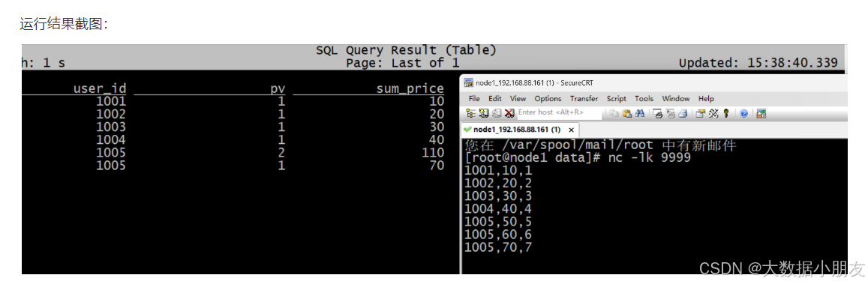Click terminal line 1002,20,2
The image size is (868, 284).
pyautogui.click(x=498, y=184)
